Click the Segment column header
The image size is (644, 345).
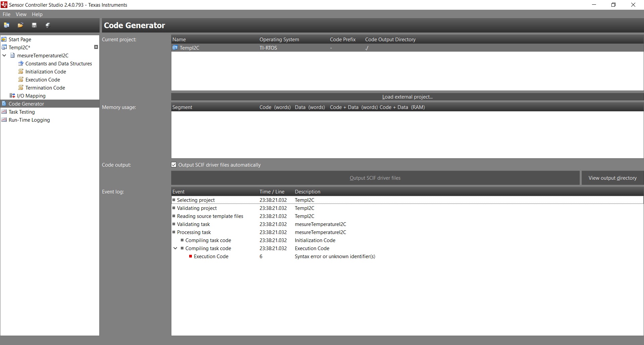click(182, 107)
